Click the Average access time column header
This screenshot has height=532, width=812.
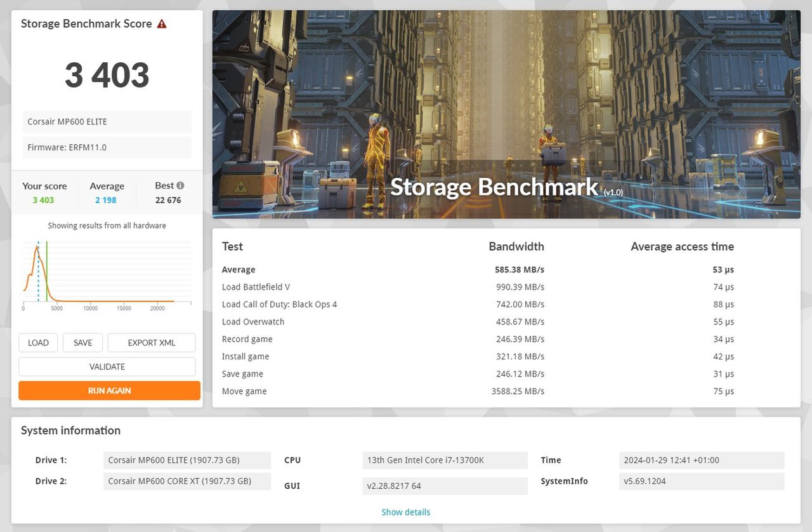click(x=682, y=246)
